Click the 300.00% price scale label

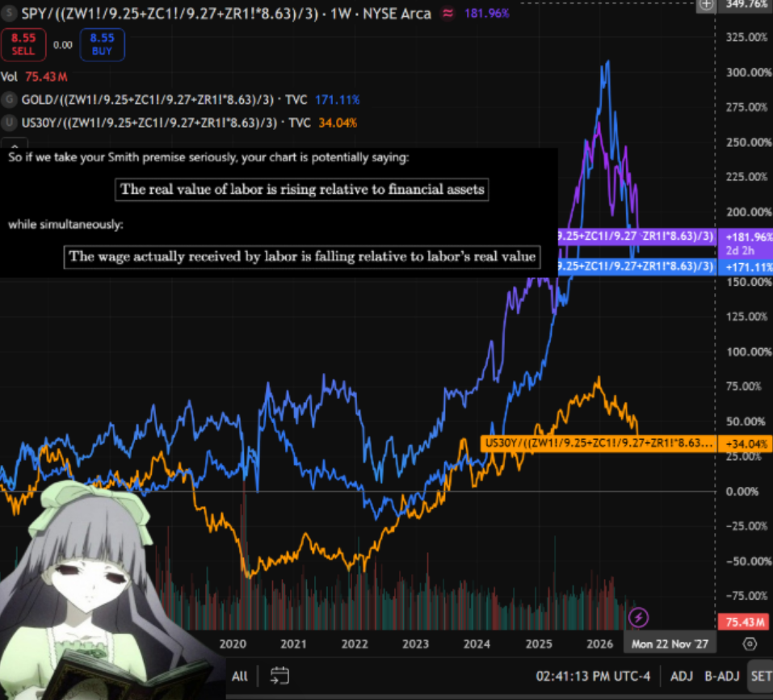click(748, 73)
